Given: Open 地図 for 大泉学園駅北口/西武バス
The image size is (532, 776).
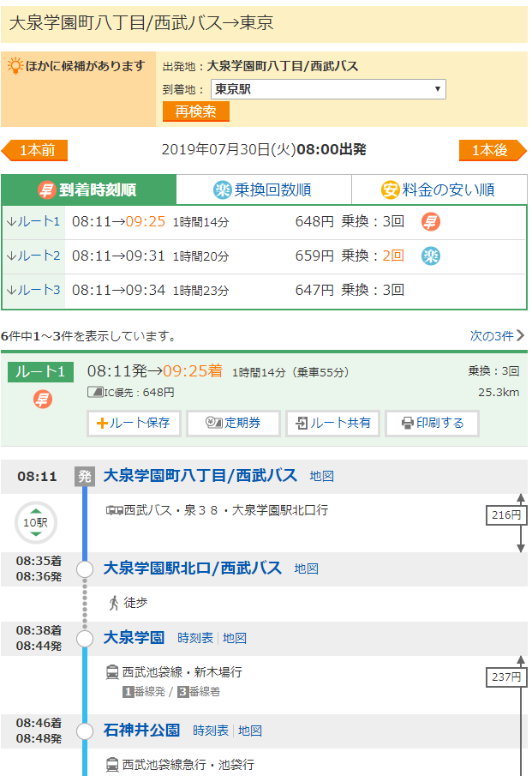Looking at the screenshot, I should click(306, 568).
